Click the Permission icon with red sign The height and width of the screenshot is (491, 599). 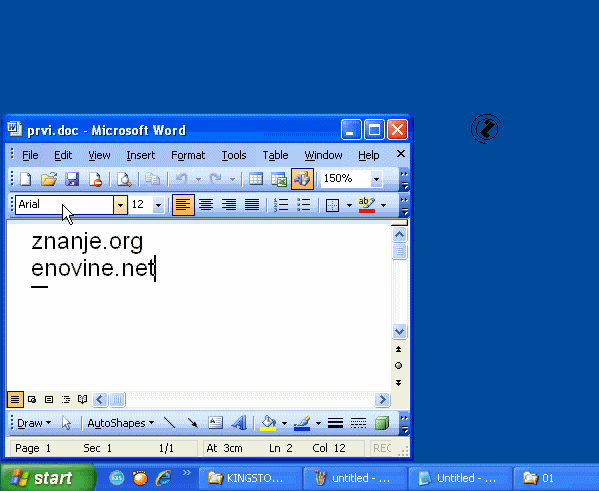(x=95, y=179)
